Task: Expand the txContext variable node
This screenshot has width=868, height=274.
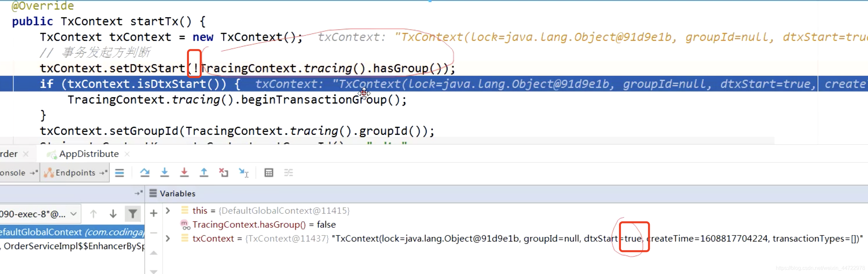Action: (x=168, y=239)
